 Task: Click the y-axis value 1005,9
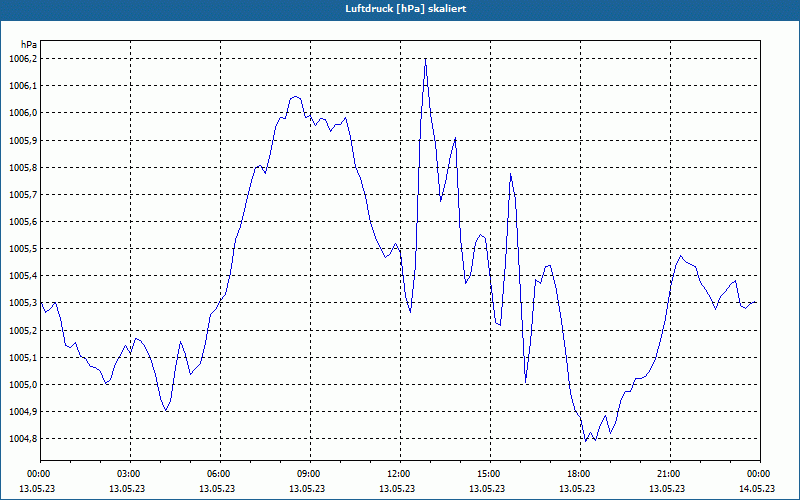click(23, 140)
